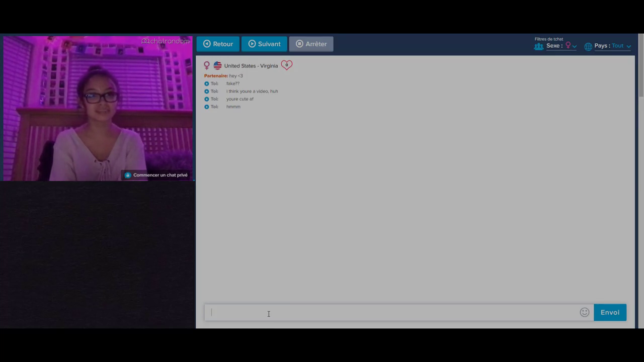Click the lock icon on private chat badge
This screenshot has width=644, height=362.
pos(128,175)
